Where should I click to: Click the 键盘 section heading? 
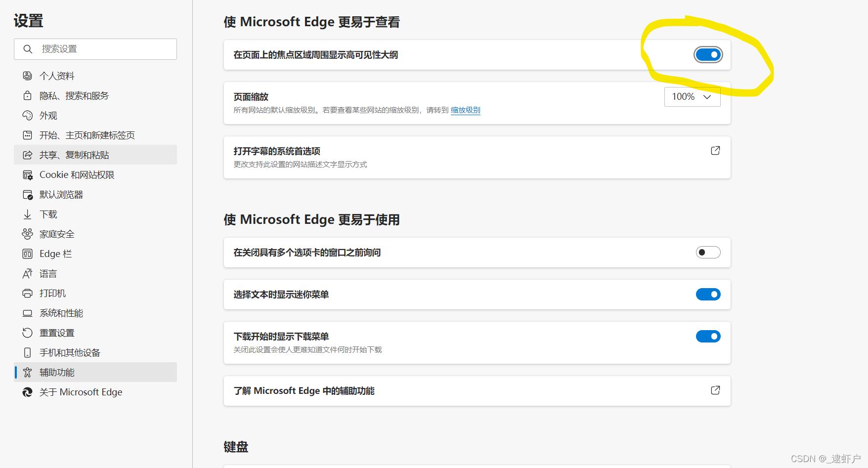click(236, 447)
